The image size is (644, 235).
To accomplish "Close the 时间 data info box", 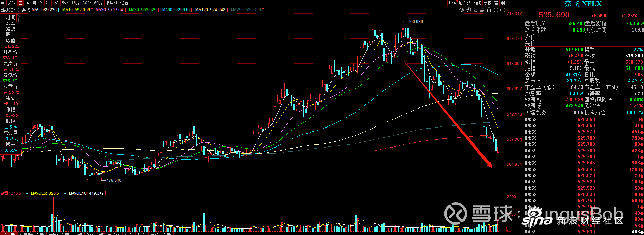I will [x=19, y=16].
